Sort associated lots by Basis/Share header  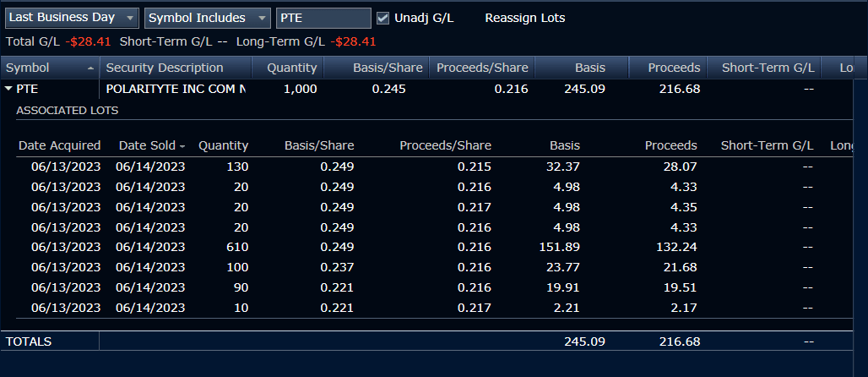pos(319,145)
